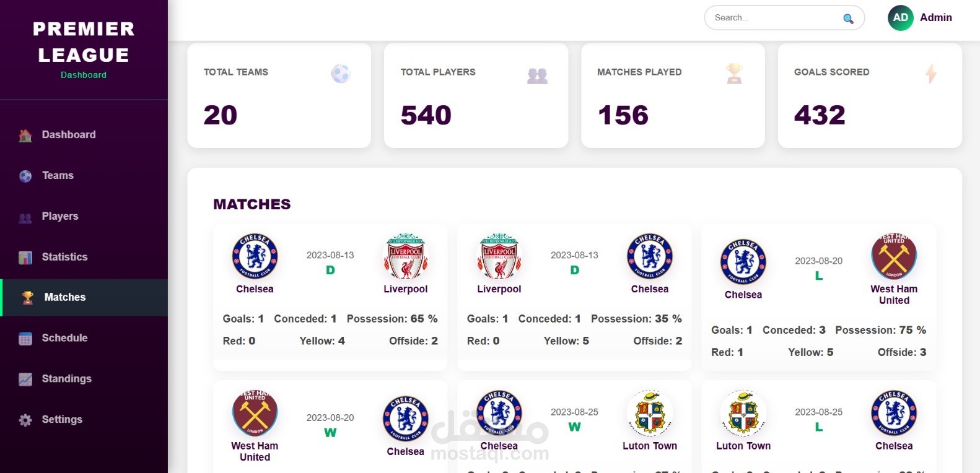Click the Statistics chart icon in sidebar
Screen dimensions: 980x473
point(25,258)
